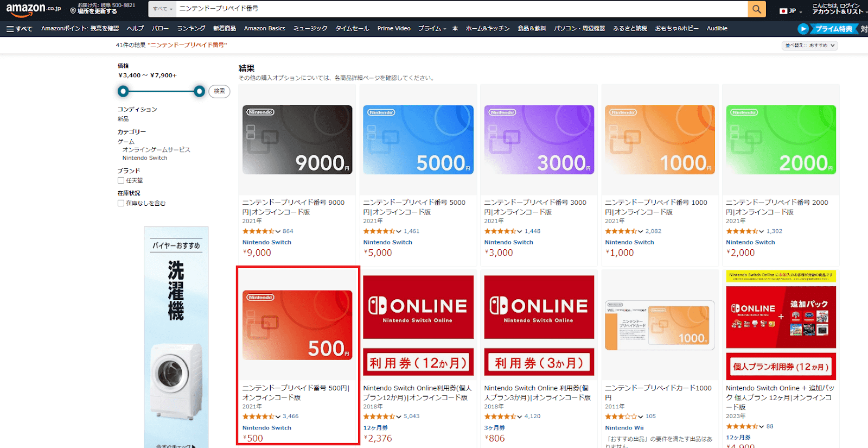Open the Nintendo Switch Online利用券 12か月 title link
868x448 pixels.
[x=418, y=393]
